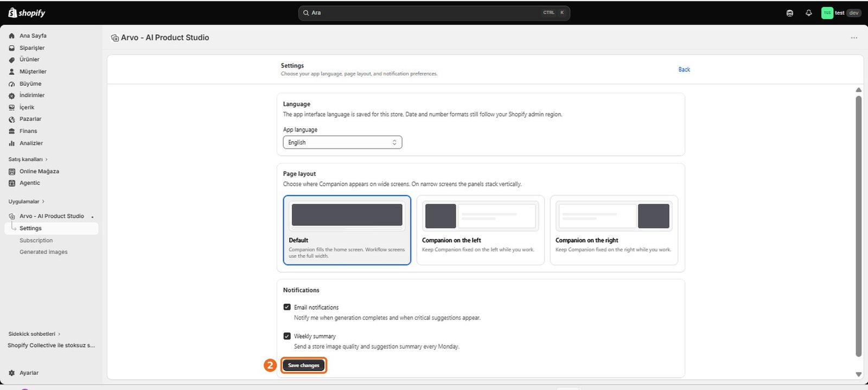Select Companion on the right layout

pyautogui.click(x=614, y=230)
